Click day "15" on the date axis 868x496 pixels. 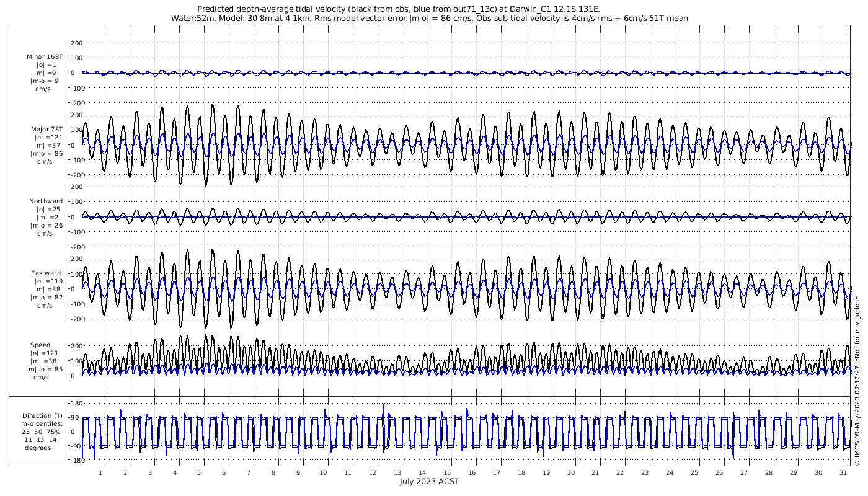click(446, 472)
